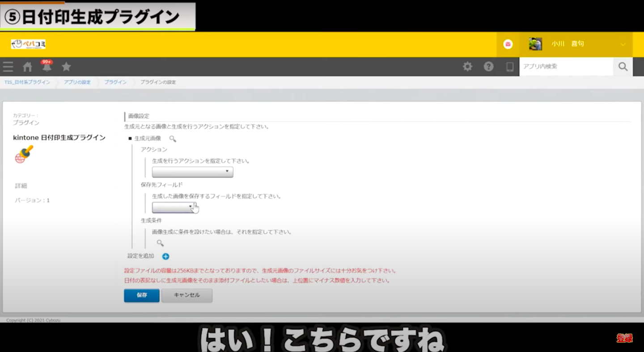Click the search magnifier button
Viewport: 644px width, 352px height.
point(623,67)
